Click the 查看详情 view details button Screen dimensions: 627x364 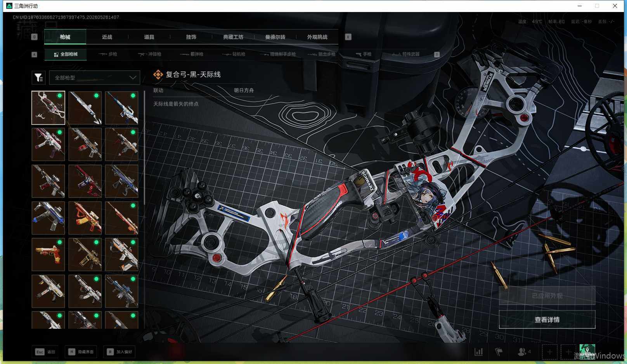pyautogui.click(x=547, y=319)
